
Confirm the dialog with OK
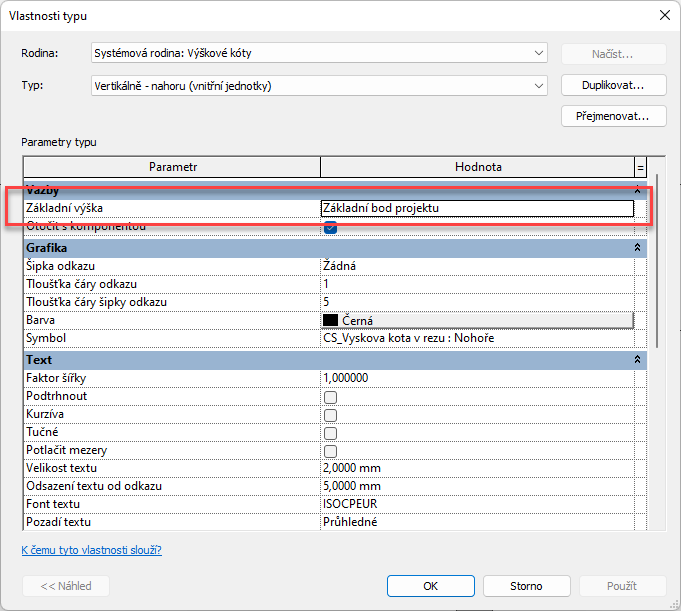430,586
